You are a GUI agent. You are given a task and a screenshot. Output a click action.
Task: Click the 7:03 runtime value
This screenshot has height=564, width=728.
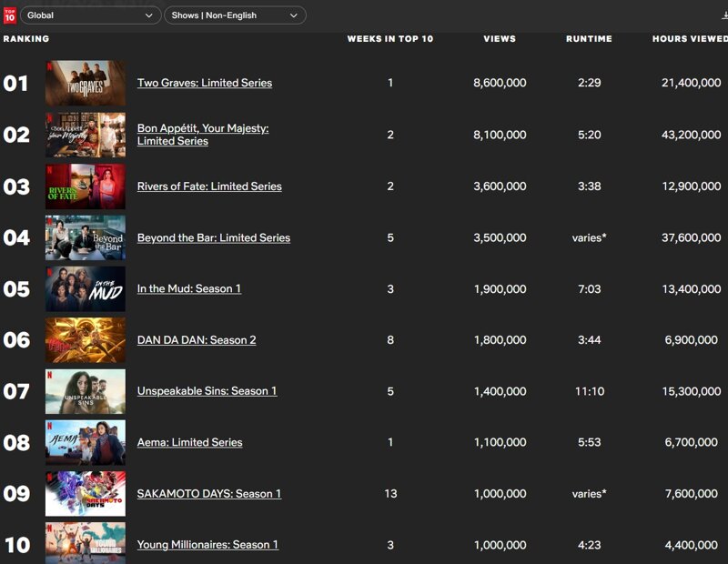click(589, 288)
